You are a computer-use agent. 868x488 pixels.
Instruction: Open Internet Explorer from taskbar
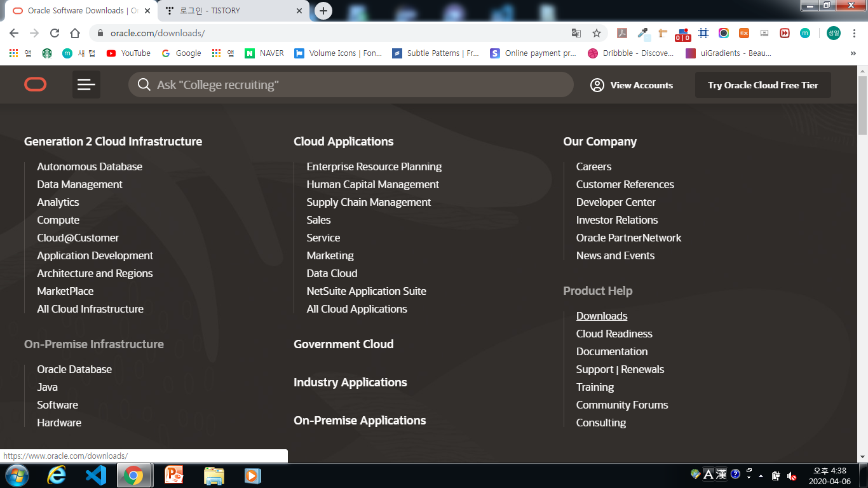pos(57,475)
